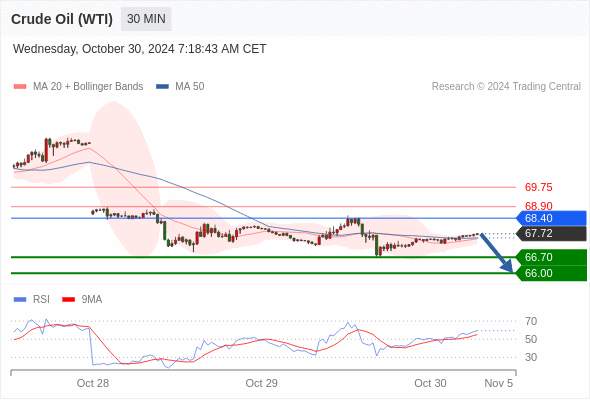The image size is (590, 400).
Task: Click the red 68.90 resistance label
Action: tap(538, 206)
